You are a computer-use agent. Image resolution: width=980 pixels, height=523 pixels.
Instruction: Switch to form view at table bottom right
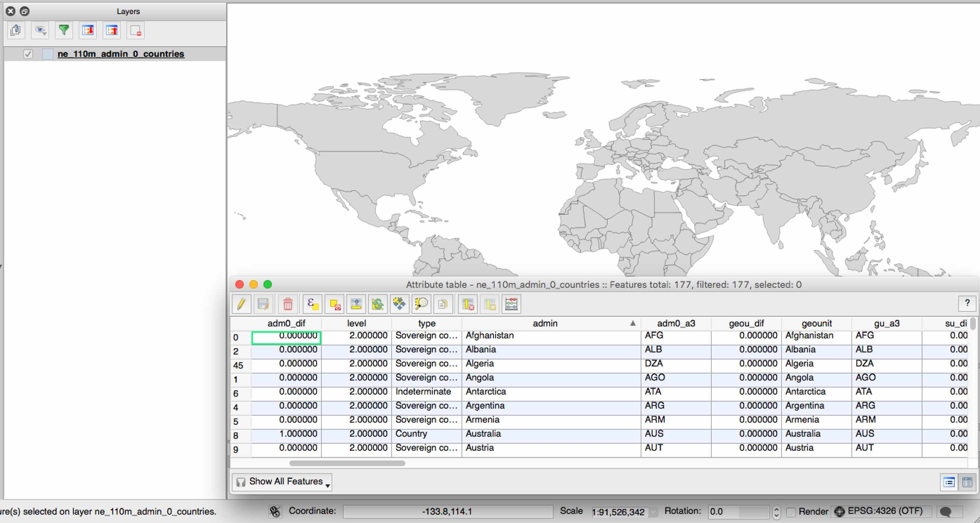pos(949,482)
